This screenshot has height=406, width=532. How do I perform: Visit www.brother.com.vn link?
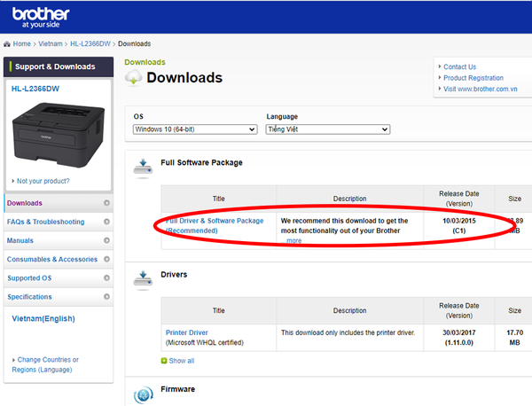[481, 89]
